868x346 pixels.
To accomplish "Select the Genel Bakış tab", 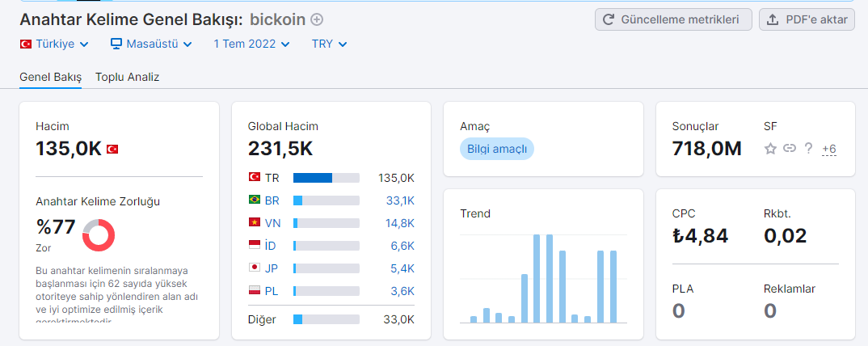I will click(50, 77).
